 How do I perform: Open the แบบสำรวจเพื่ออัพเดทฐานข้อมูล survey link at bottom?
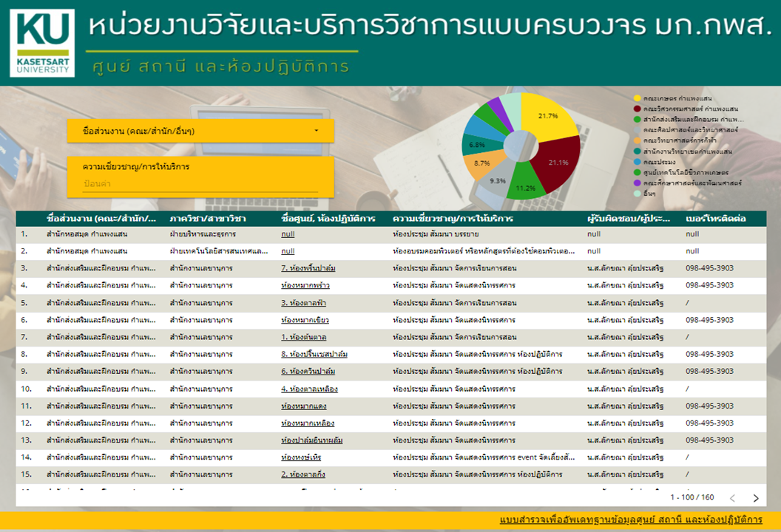pyautogui.click(x=631, y=519)
